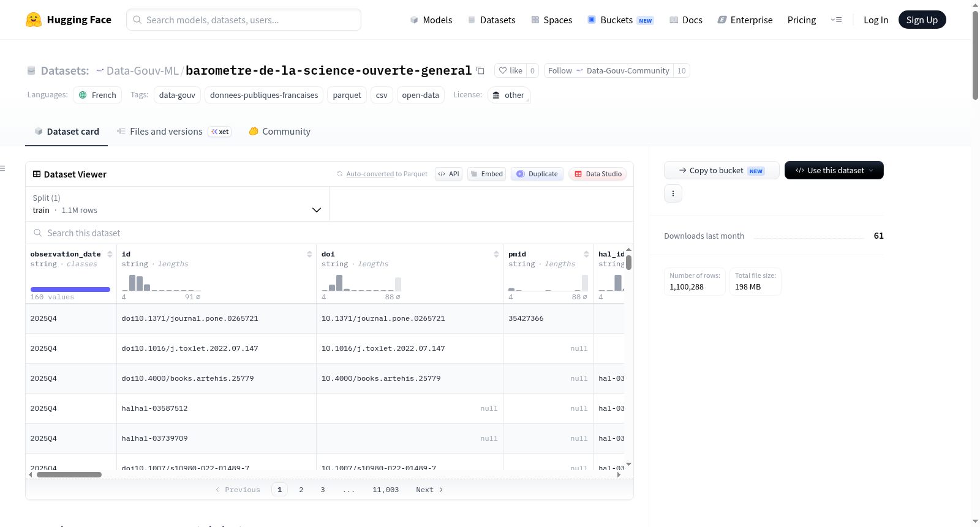Open the Community tab
Image resolution: width=980 pixels, height=527 pixels.
[x=279, y=131]
